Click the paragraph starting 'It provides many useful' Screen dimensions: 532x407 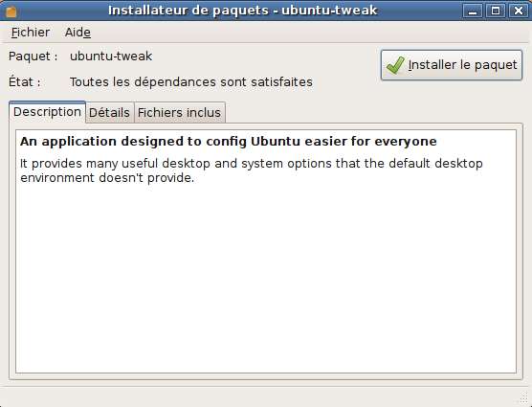[x=252, y=170]
